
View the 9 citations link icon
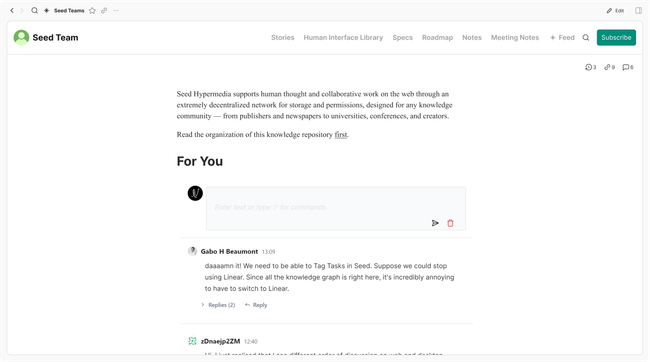609,67
